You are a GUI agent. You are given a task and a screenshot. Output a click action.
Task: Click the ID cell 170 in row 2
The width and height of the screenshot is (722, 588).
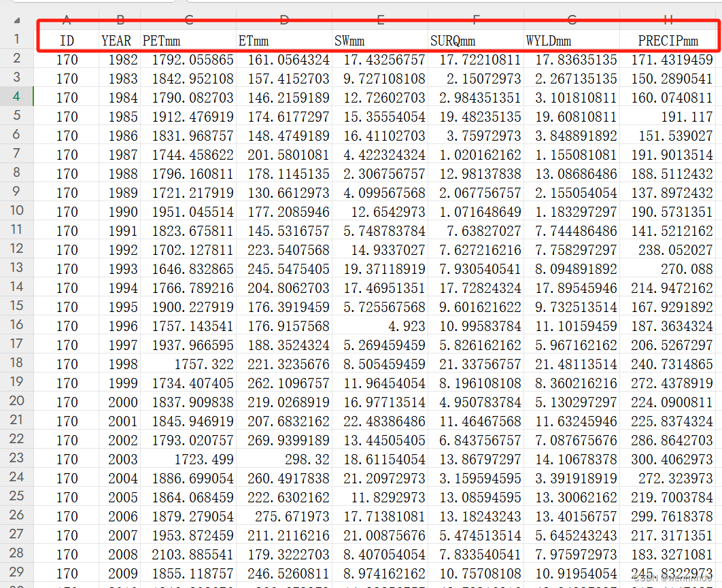[x=66, y=59]
